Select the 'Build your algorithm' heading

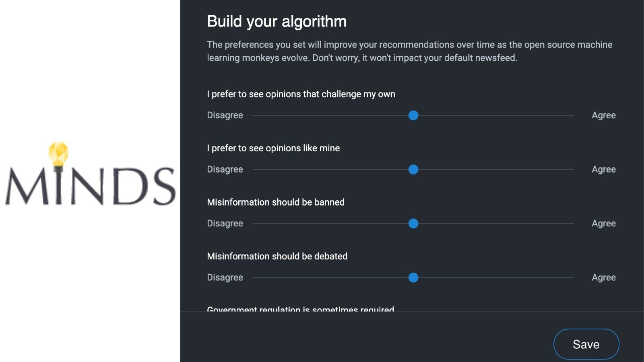coord(277,22)
